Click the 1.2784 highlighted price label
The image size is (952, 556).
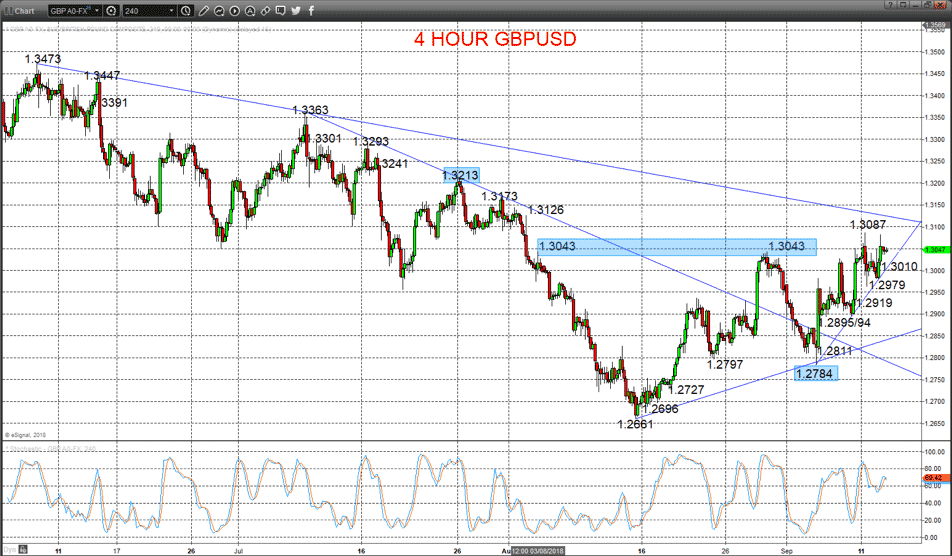click(815, 373)
